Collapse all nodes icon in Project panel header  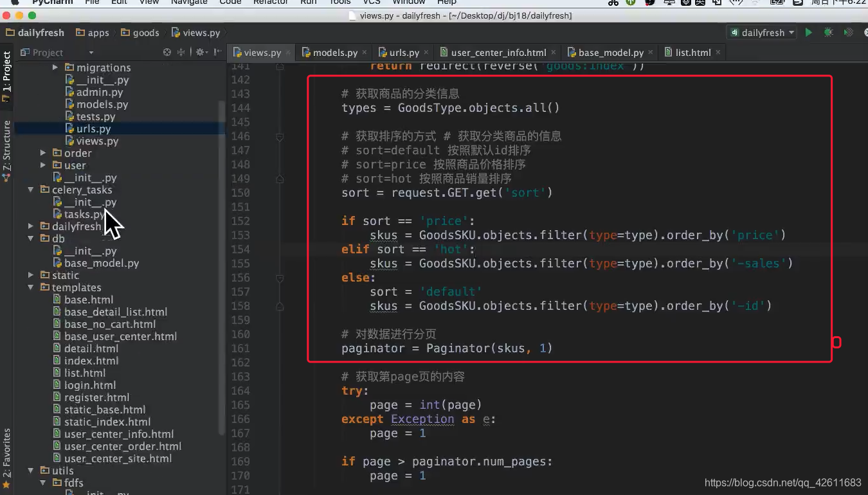click(x=181, y=52)
